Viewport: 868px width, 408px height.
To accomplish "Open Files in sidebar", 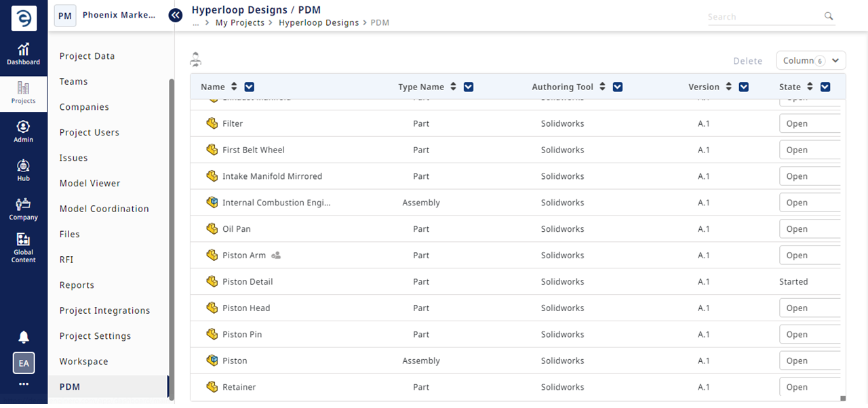I will click(x=69, y=234).
